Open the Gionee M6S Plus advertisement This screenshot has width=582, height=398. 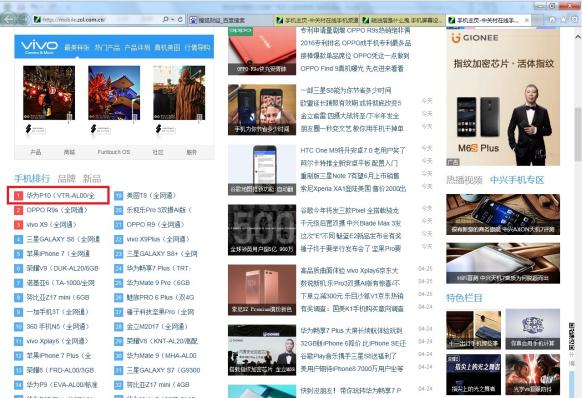[x=503, y=97]
